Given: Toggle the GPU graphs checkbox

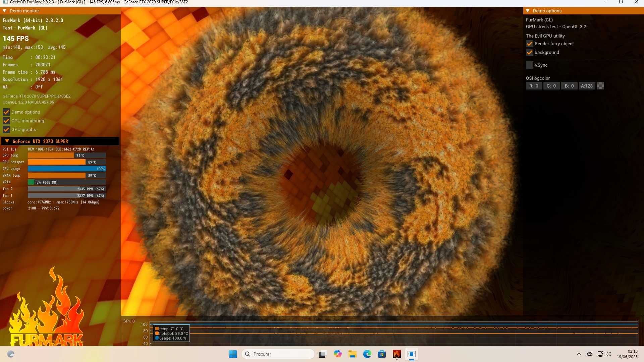Looking at the screenshot, I should 6,129.
